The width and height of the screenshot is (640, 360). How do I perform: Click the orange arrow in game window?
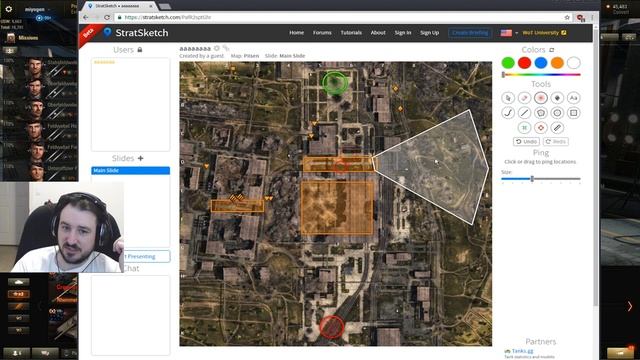pyautogui.click(x=630, y=306)
